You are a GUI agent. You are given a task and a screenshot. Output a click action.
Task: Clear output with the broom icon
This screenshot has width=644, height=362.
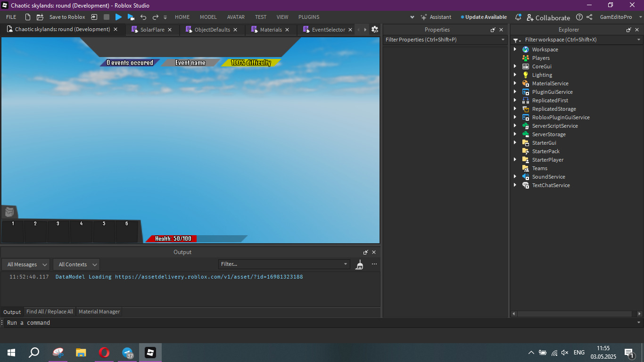pyautogui.click(x=360, y=264)
